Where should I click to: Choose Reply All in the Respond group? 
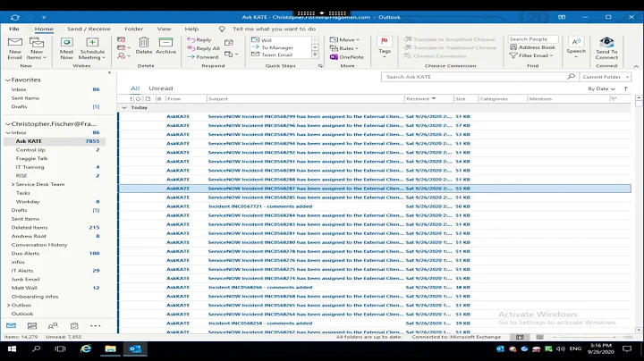pyautogui.click(x=203, y=48)
